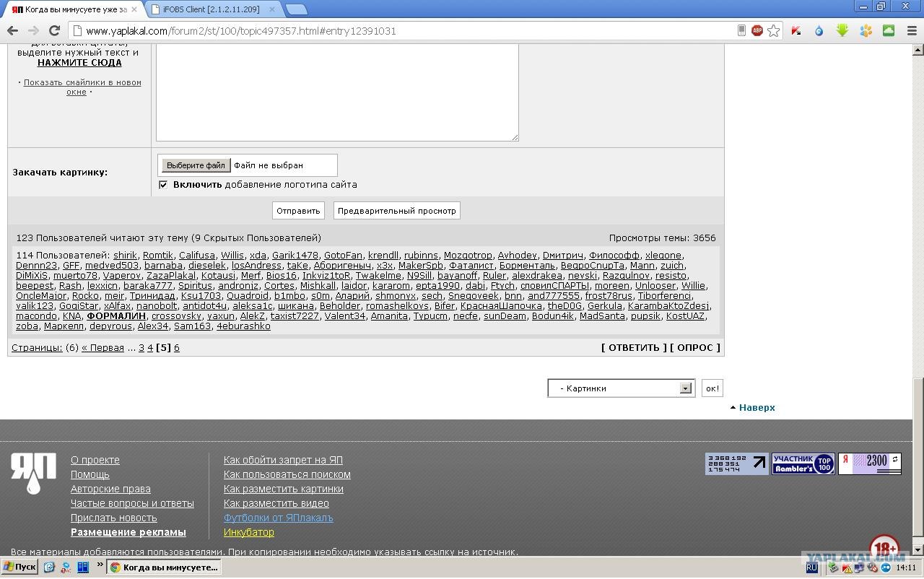Open Футболки от ЯПлакалъ link
The height and width of the screenshot is (579, 924).
pos(279,518)
